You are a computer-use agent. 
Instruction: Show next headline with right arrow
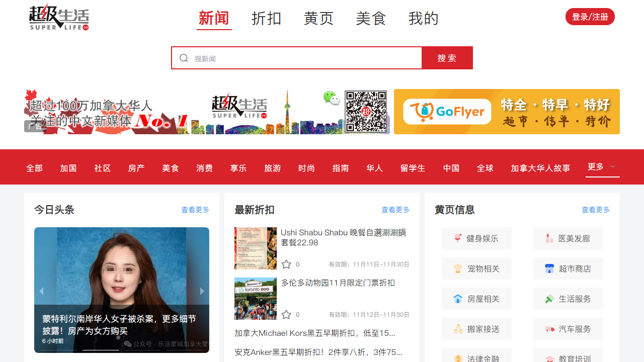coord(202,291)
